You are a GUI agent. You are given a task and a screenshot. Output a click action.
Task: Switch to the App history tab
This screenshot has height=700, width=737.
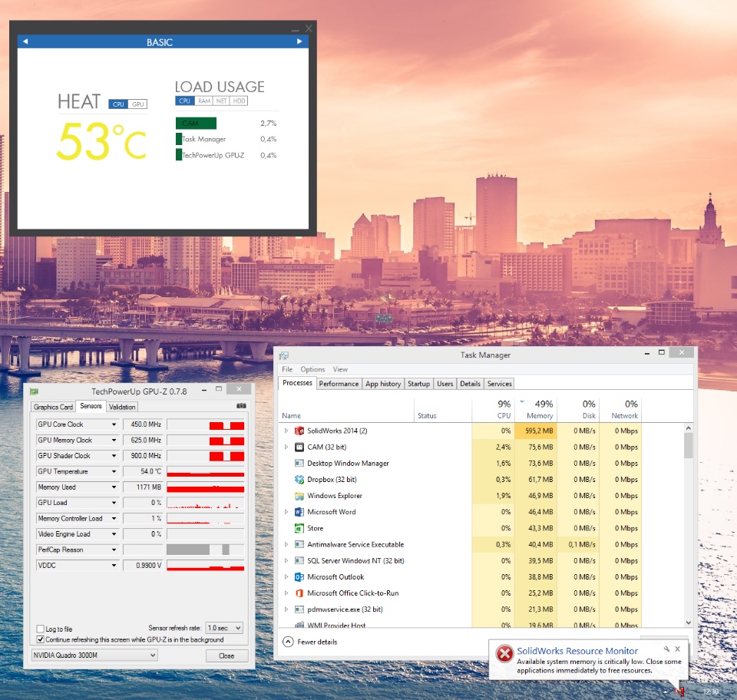tap(383, 384)
